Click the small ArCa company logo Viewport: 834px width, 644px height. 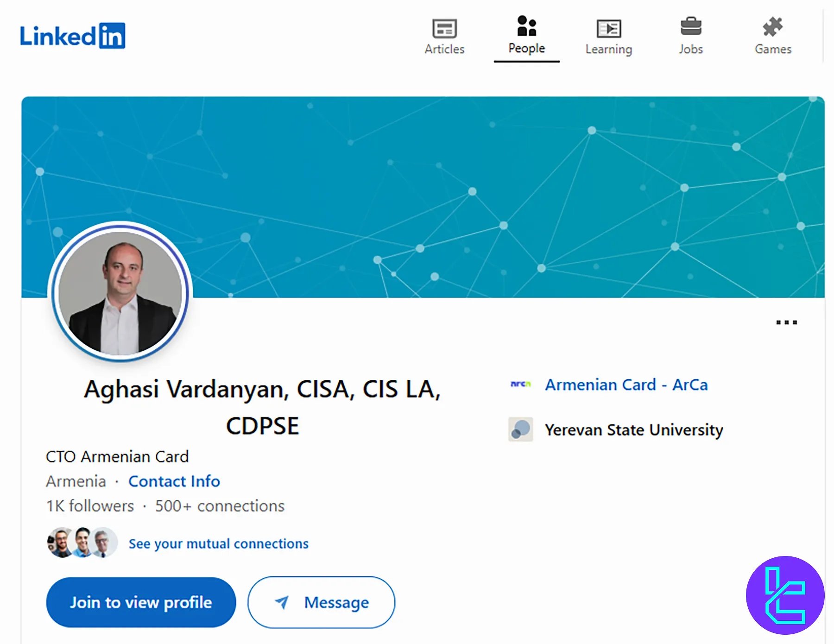520,385
